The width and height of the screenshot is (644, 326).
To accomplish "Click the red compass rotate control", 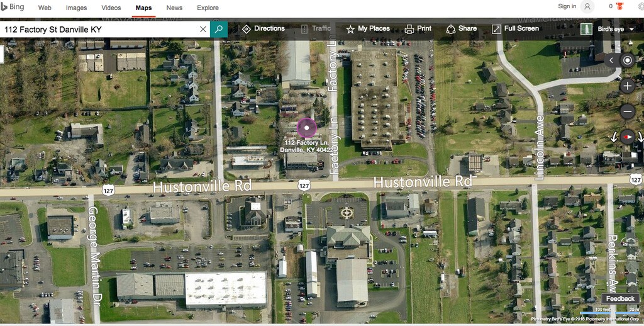I will coord(627,136).
